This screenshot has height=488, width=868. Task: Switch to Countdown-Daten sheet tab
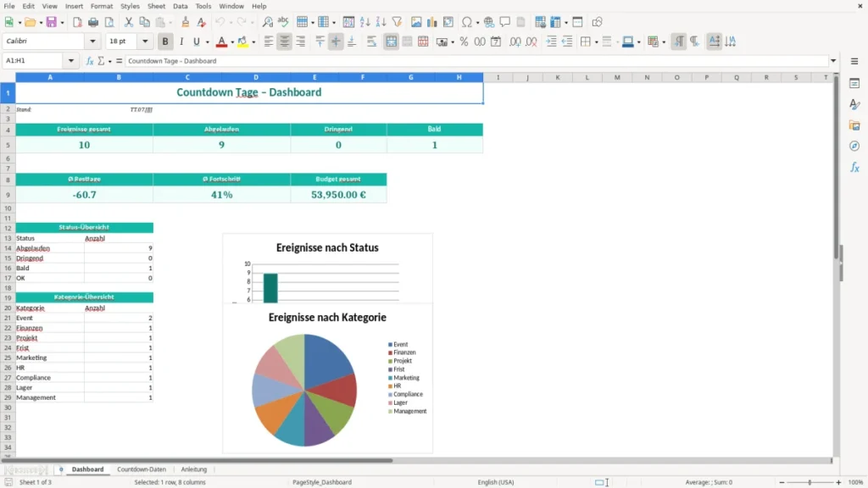[x=142, y=469]
